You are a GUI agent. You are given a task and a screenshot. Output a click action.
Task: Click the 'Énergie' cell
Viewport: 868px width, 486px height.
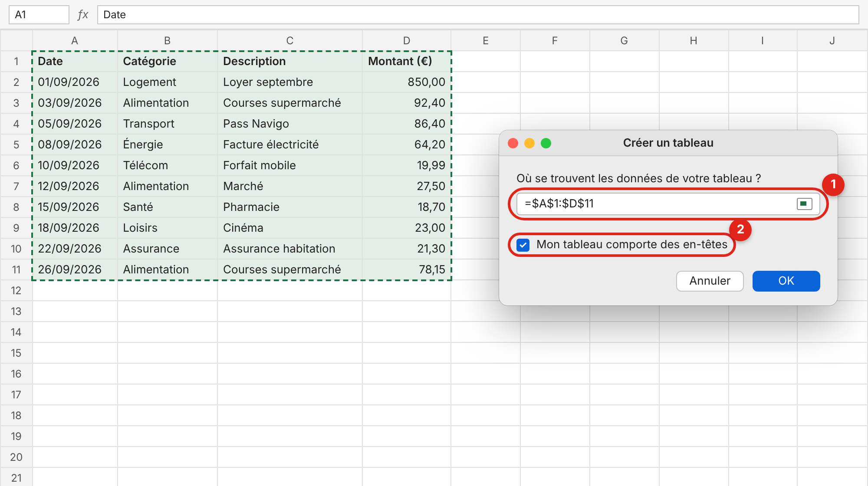coord(167,144)
